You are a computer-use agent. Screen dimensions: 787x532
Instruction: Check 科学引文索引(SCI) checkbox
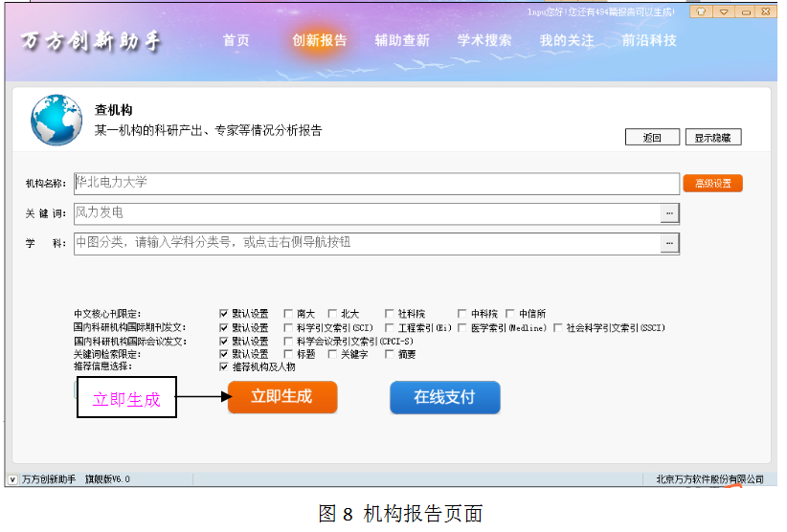[288, 328]
